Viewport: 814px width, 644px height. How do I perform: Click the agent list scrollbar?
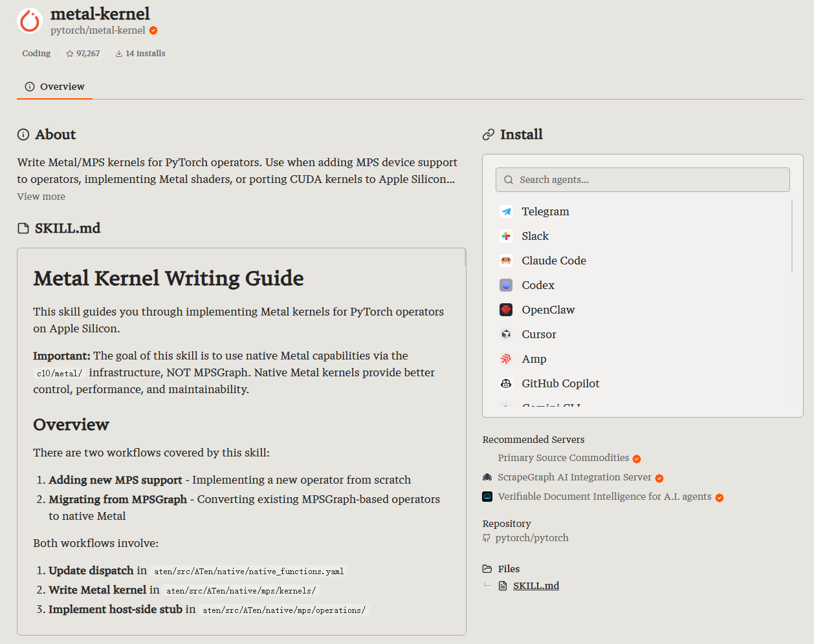[792, 237]
